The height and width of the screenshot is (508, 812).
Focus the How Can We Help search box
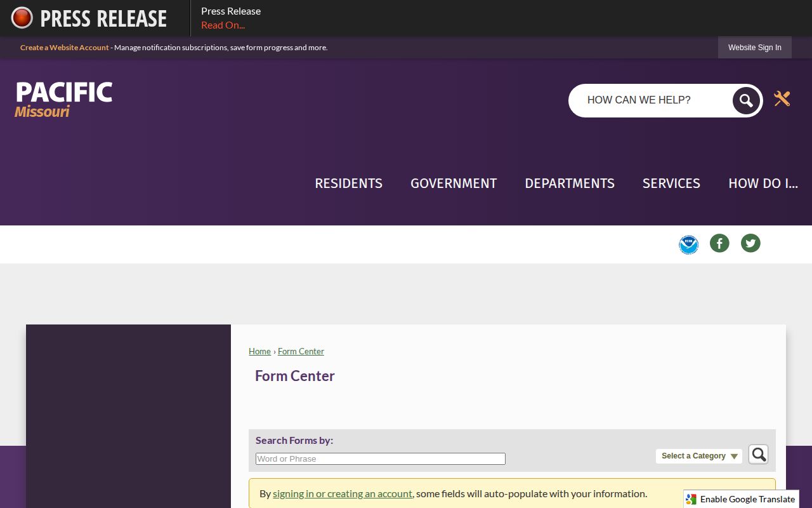coord(650,100)
